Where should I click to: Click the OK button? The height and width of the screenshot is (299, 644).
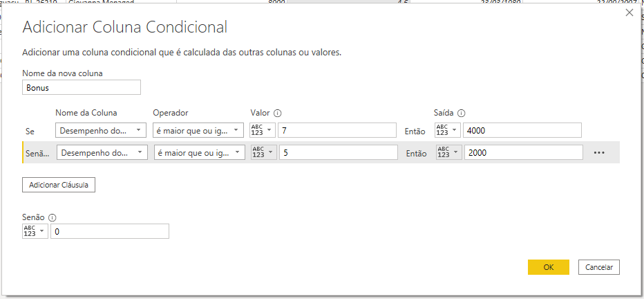click(x=549, y=267)
